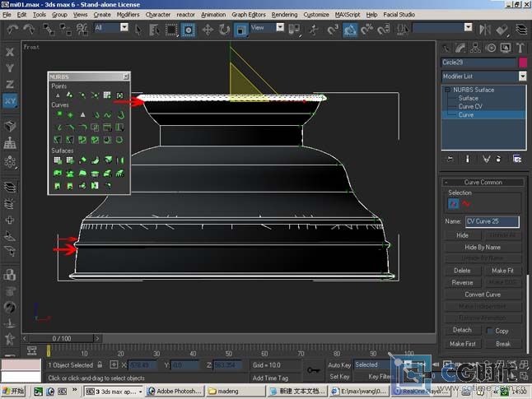Toggle the Selection Lock padlock icon

click(100, 364)
